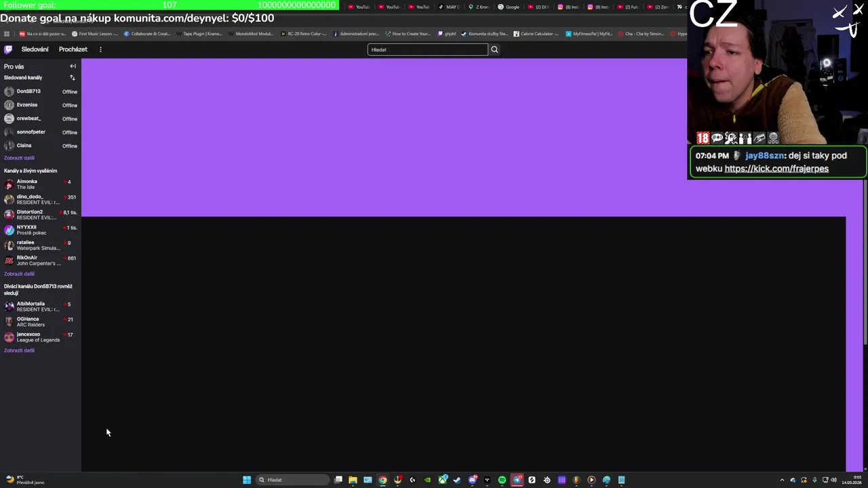Click Zobrazit další under live channels
Viewport: 868px width, 488px height.
(x=19, y=274)
